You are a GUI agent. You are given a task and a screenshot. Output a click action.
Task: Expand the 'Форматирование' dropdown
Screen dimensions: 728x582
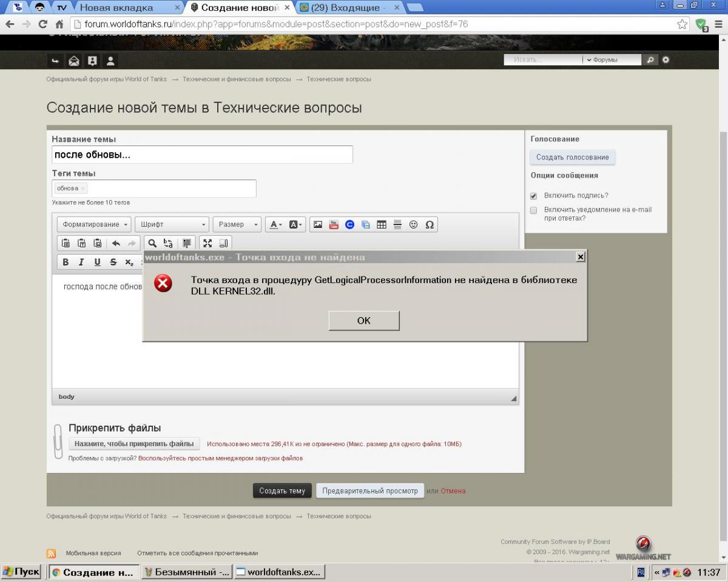95,224
